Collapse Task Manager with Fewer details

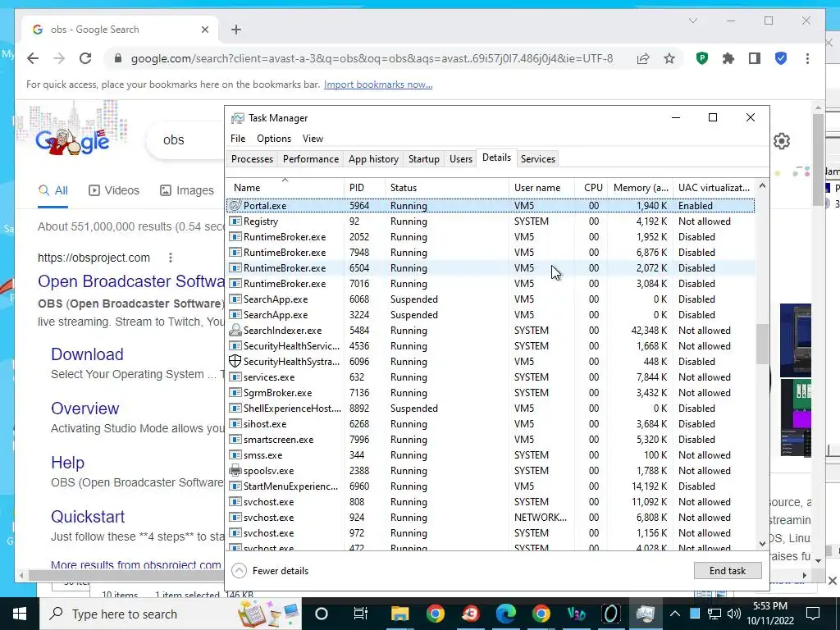point(271,571)
